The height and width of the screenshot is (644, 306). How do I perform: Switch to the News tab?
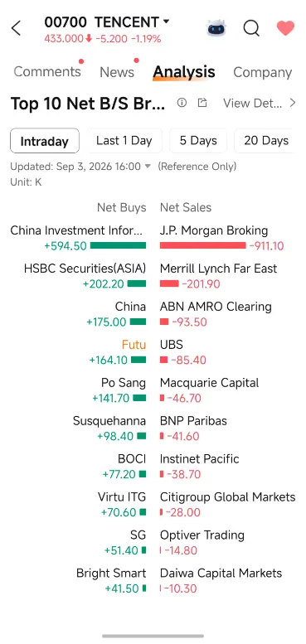point(117,72)
